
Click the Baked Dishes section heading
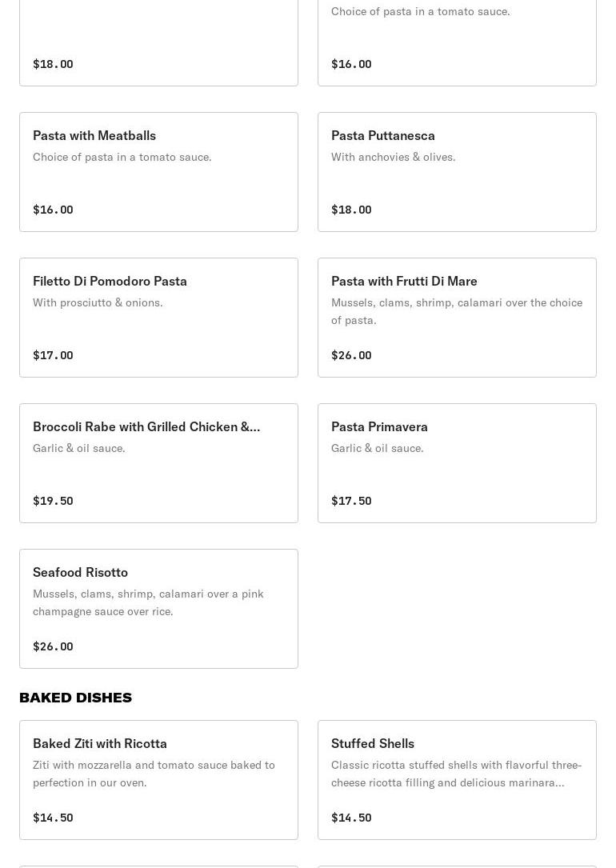coord(75,698)
